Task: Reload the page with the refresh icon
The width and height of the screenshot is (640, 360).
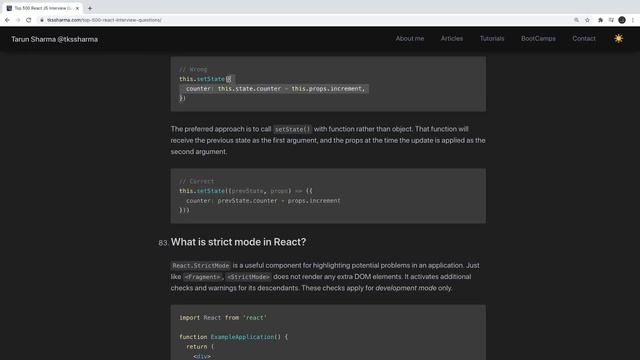Action: (29, 20)
